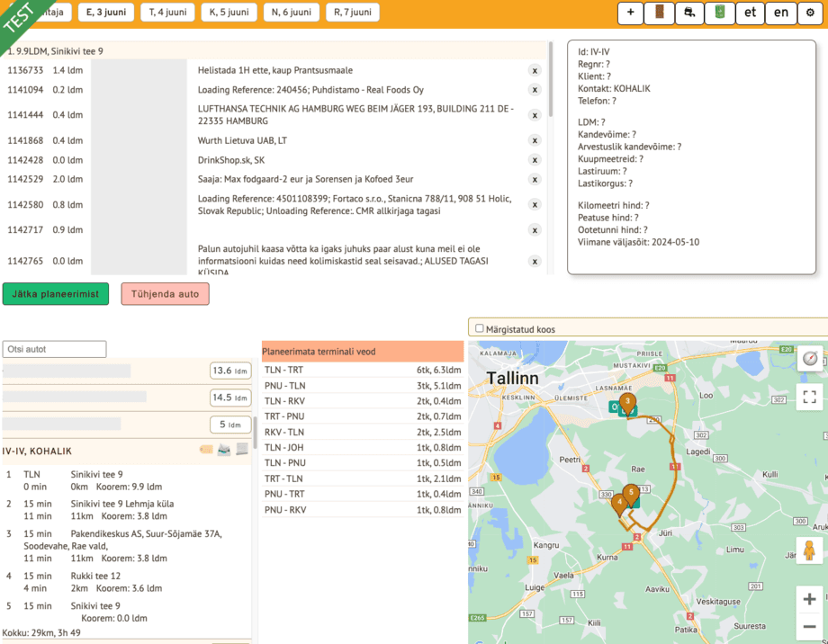Remove order 1142580 with its x button
This screenshot has width=828, height=644.
pyautogui.click(x=535, y=205)
